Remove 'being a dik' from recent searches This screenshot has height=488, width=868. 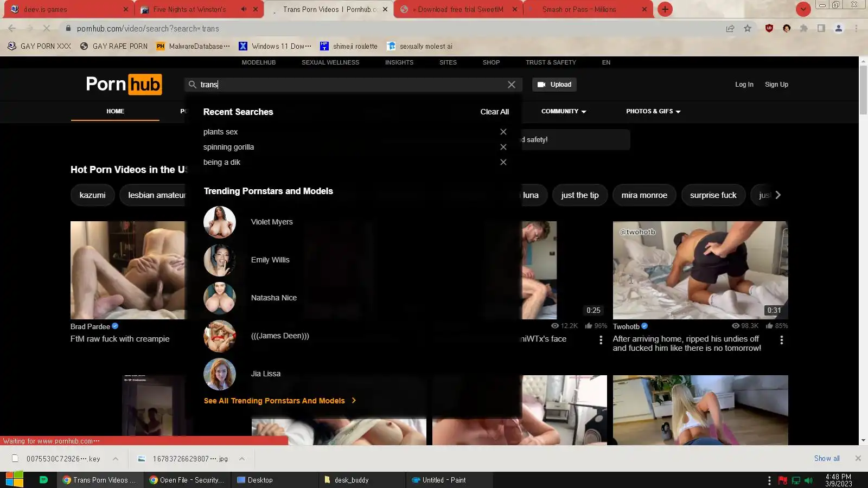(x=503, y=162)
